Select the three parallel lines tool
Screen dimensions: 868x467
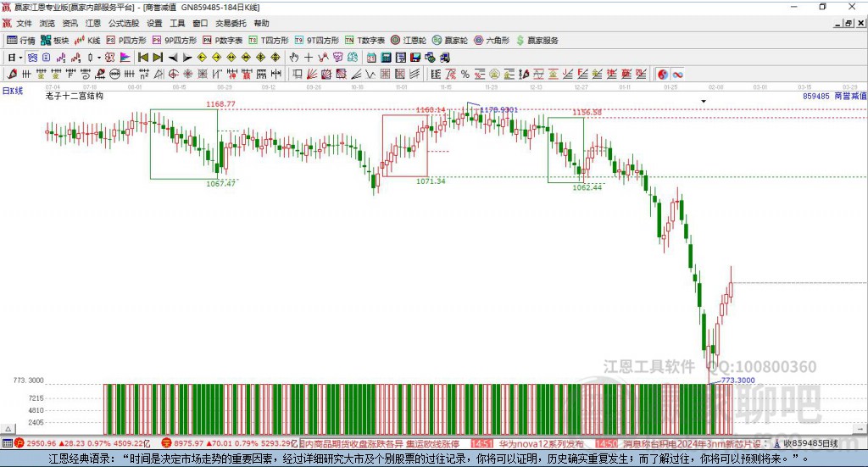tap(415, 74)
